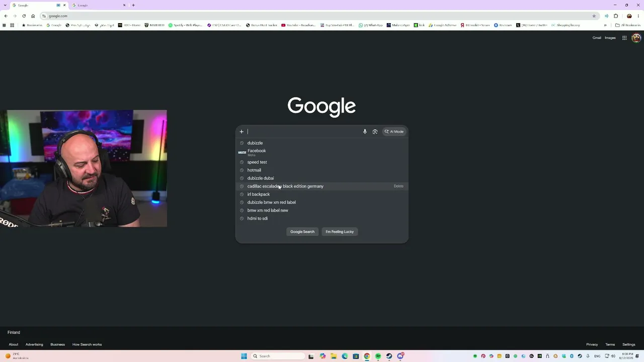
Task: Open the Chrome three-dot menu
Action: tap(638, 16)
